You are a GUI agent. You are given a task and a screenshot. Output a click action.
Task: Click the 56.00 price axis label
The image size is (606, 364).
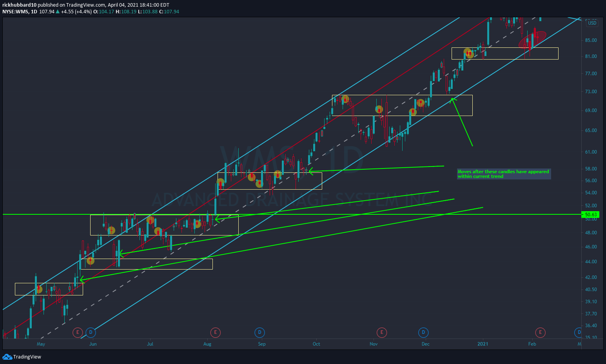tap(591, 181)
